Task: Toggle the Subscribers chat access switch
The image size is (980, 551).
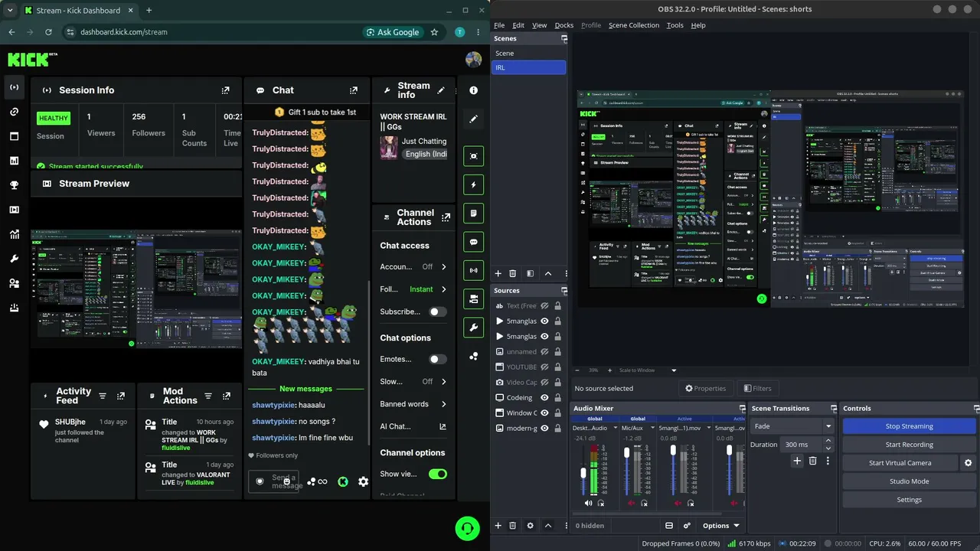Action: click(x=438, y=311)
